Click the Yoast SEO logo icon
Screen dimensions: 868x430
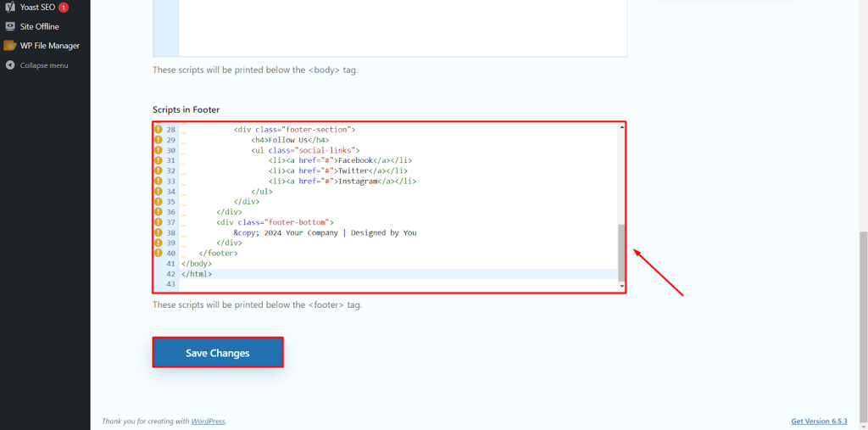9,7
